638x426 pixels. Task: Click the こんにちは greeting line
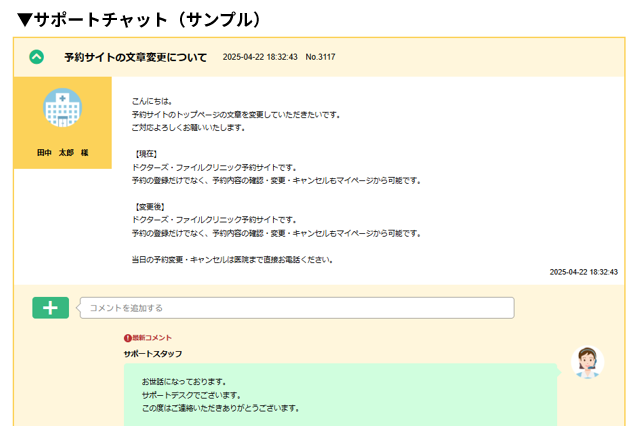click(152, 101)
